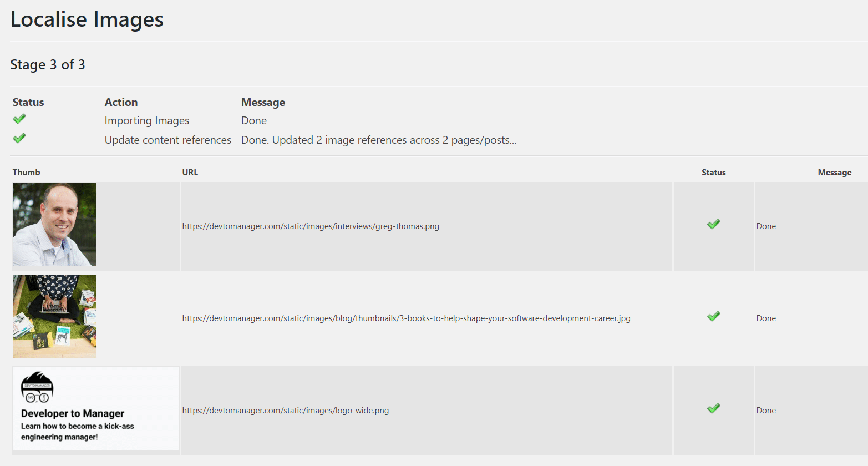Click the Status column header
Viewport: 868px width, 466px height.
[713, 173]
